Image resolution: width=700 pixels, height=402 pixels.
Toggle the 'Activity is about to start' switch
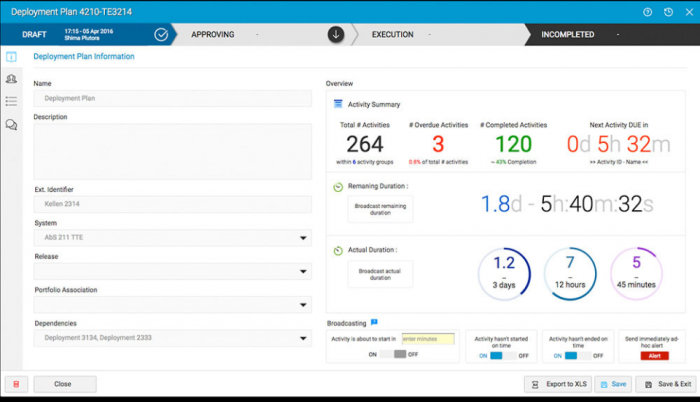(x=393, y=354)
